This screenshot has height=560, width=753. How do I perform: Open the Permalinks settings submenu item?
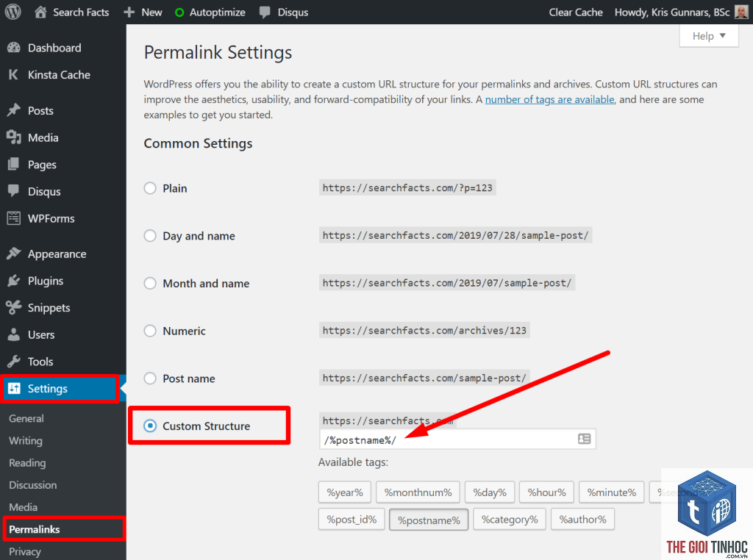coord(34,529)
